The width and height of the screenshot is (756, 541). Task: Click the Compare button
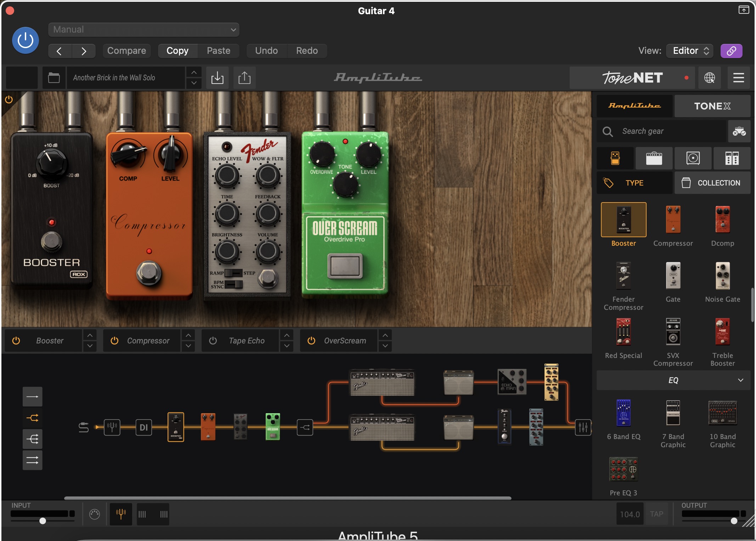[126, 51]
